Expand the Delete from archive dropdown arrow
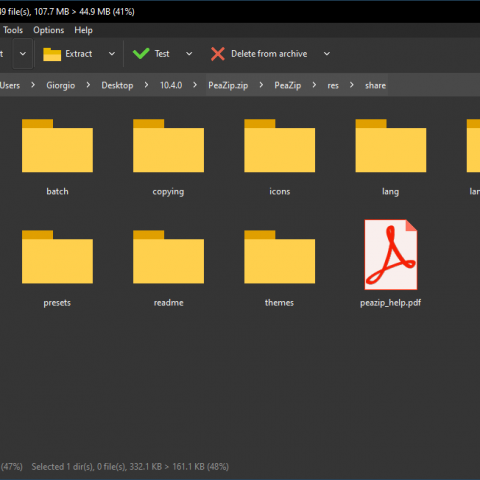The width and height of the screenshot is (480, 480). [x=327, y=54]
